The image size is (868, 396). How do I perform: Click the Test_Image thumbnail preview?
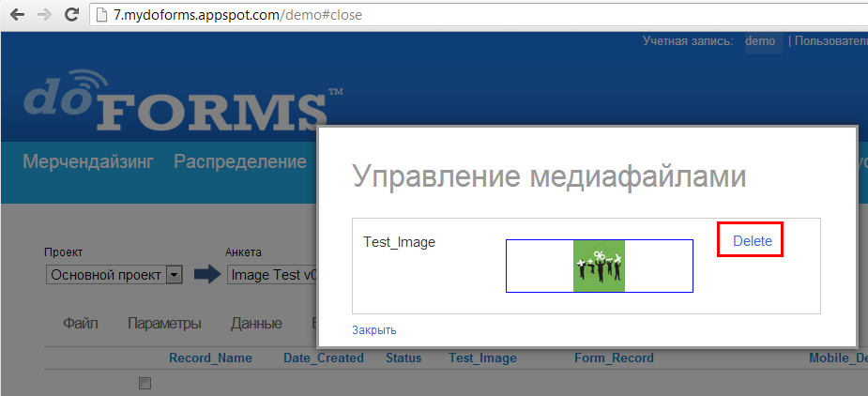click(x=599, y=266)
